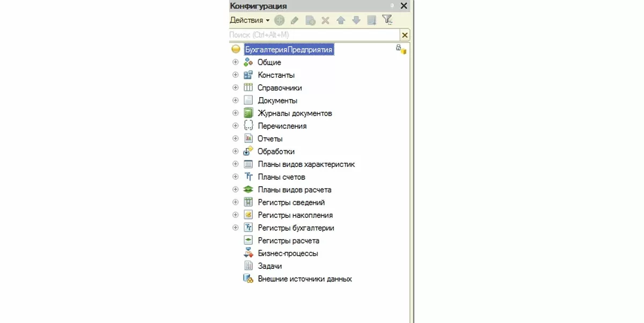This screenshot has height=323, width=644.
Task: Expand the Обработки branch
Action: point(235,151)
